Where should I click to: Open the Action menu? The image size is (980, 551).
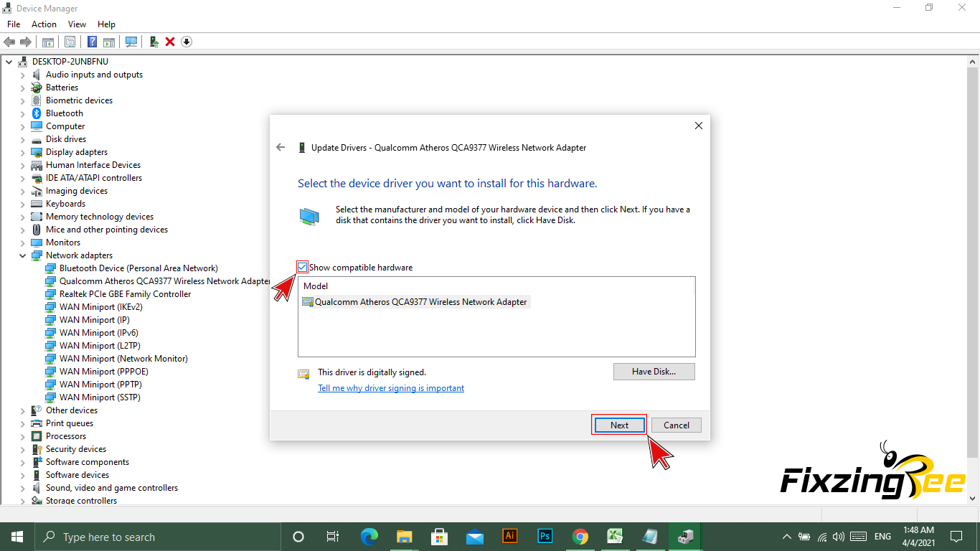tap(44, 24)
